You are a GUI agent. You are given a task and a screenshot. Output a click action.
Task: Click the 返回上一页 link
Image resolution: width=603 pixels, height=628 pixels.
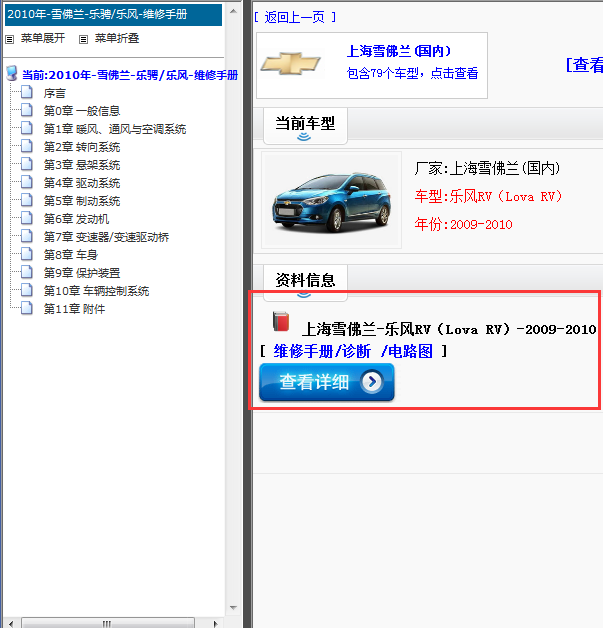click(x=295, y=17)
